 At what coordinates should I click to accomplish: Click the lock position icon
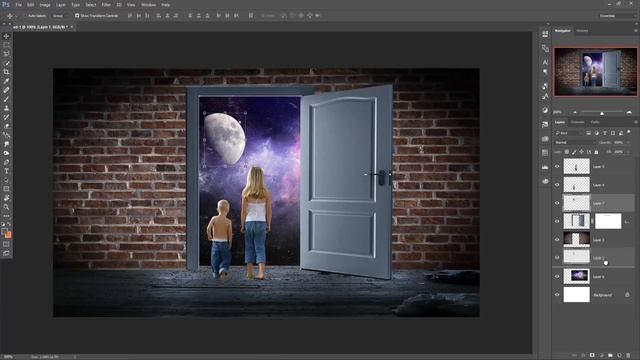tap(582, 152)
